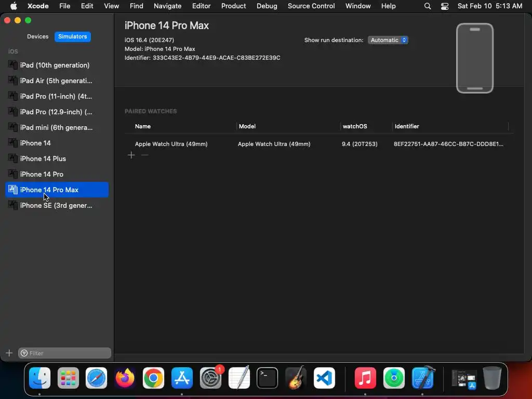Open the Navigate menu

[x=168, y=6]
